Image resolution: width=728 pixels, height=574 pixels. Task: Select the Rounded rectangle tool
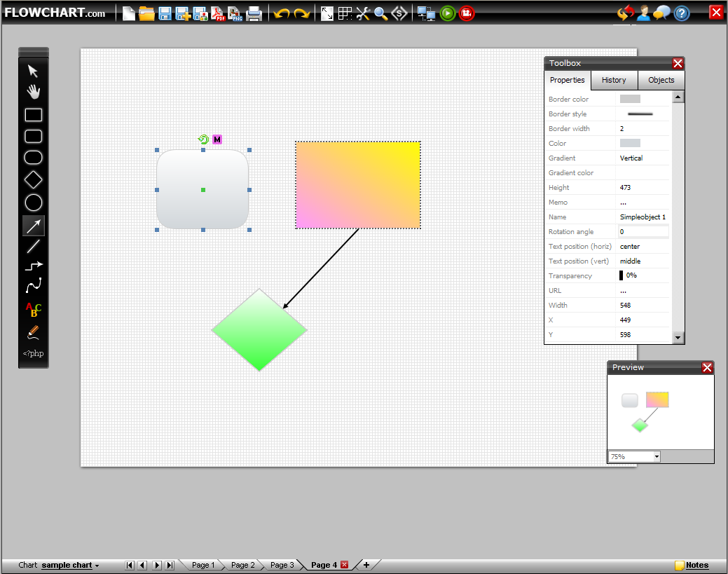[x=33, y=136]
